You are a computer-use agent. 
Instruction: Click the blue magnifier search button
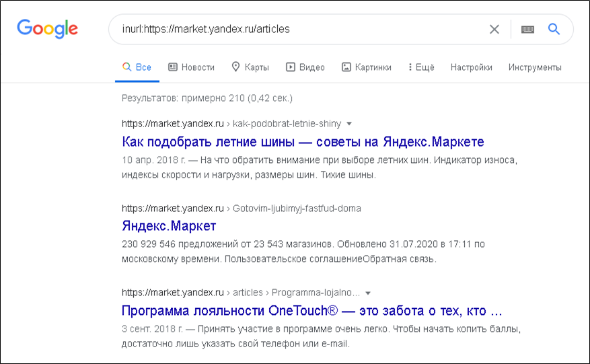554,29
